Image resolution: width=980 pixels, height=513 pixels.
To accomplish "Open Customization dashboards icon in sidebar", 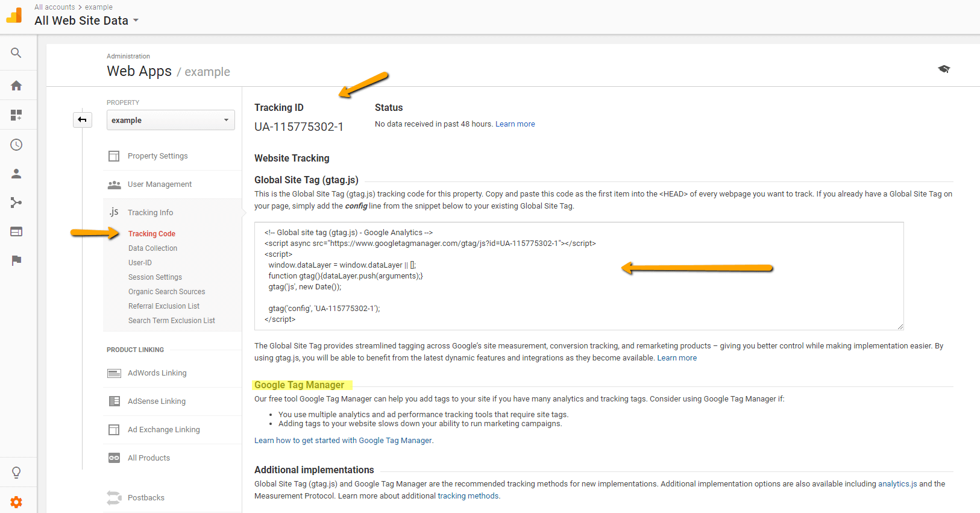I will click(x=16, y=115).
